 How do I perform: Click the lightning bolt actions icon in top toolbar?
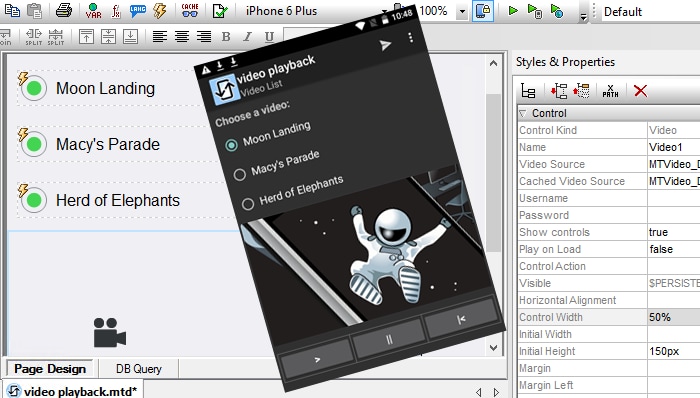(160, 10)
